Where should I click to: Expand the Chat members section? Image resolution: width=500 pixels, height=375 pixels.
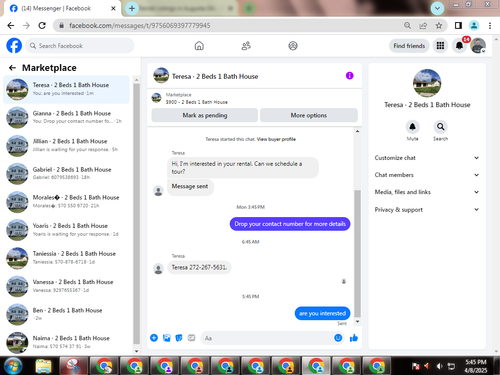coord(427,175)
